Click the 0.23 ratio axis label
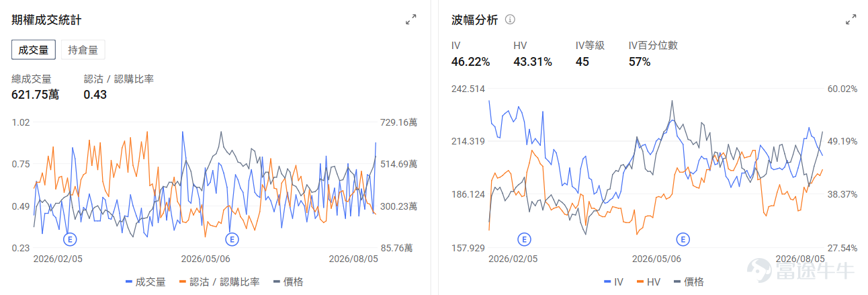 click(21, 248)
